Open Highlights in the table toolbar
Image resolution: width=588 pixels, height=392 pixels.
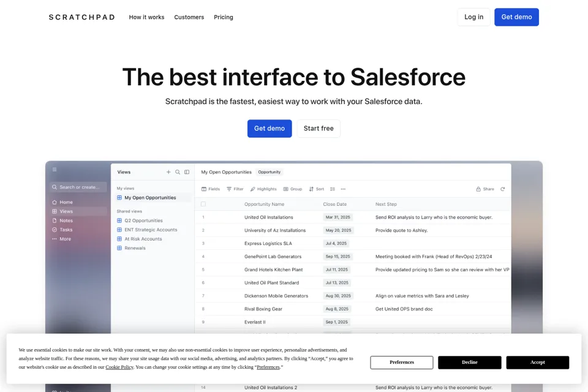click(x=263, y=189)
